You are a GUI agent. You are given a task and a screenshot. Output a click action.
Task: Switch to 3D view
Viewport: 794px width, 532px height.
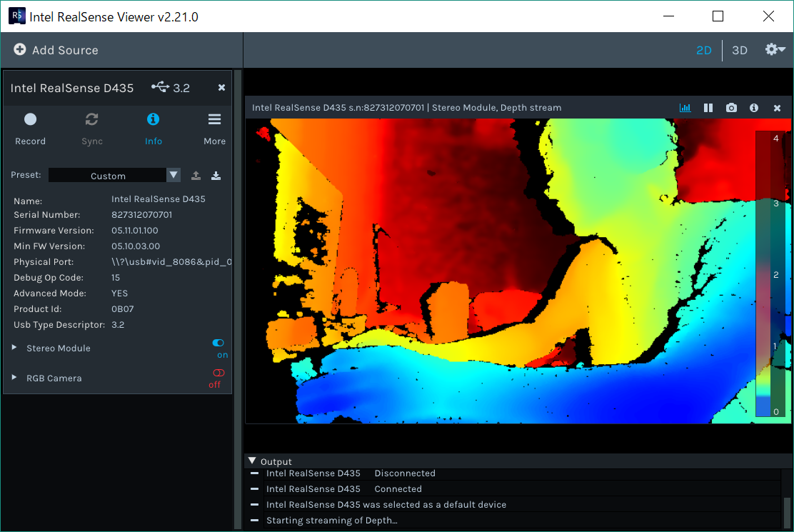tap(739, 50)
